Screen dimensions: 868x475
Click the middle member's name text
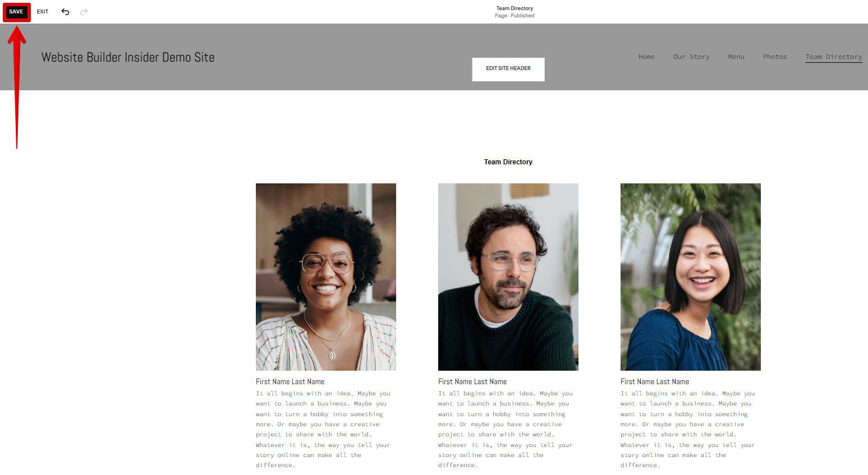(472, 382)
